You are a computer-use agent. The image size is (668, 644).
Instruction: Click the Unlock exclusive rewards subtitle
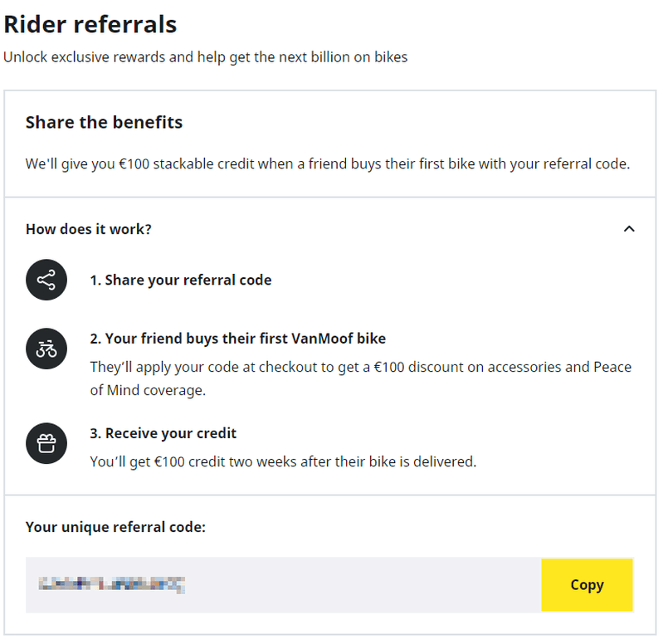pyautogui.click(x=205, y=57)
